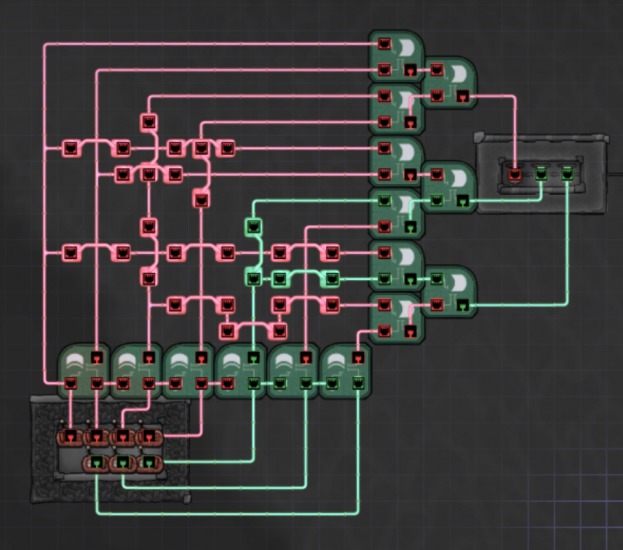Click the leftmost output port among the bottom-row gates

click(x=97, y=358)
